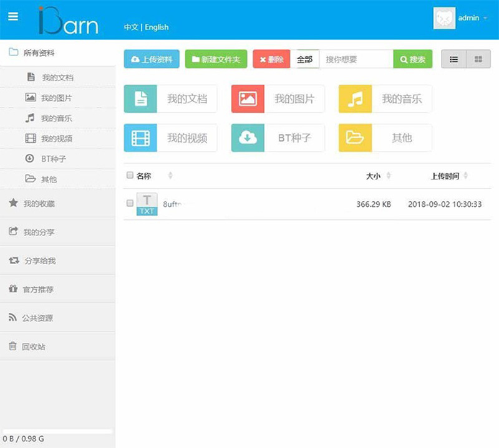Open the teal 我的文档 document tile icon
This screenshot has height=448, width=499.
(140, 99)
